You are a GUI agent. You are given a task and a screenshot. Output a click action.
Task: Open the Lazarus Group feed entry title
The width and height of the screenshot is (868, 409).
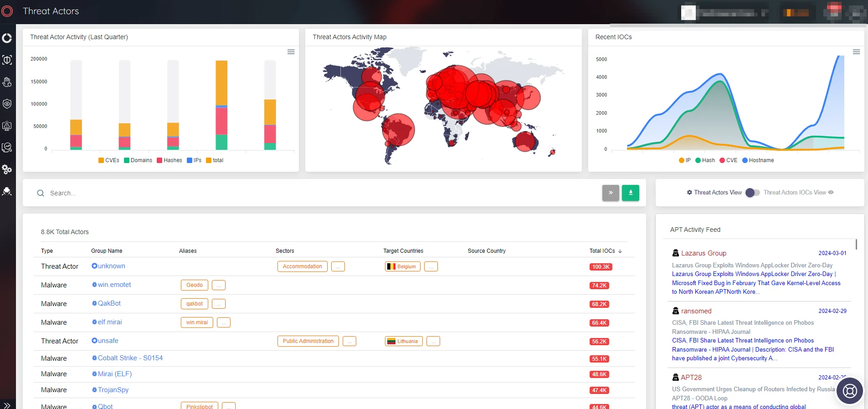coord(704,253)
